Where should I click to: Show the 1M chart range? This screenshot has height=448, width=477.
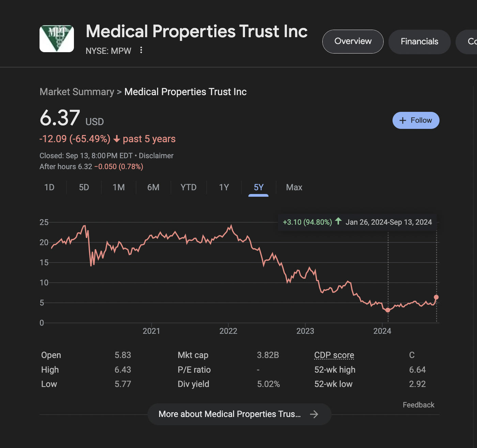tap(119, 188)
